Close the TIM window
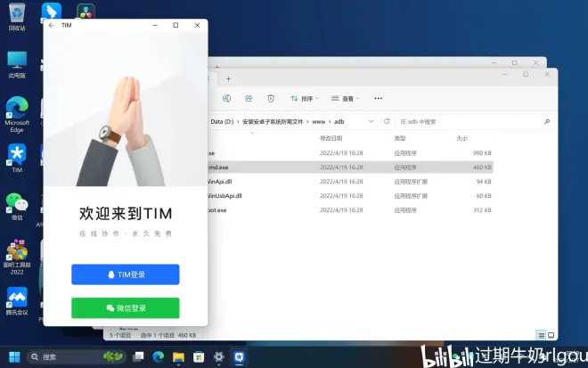Screen dimensions: 588x368 click(x=197, y=25)
